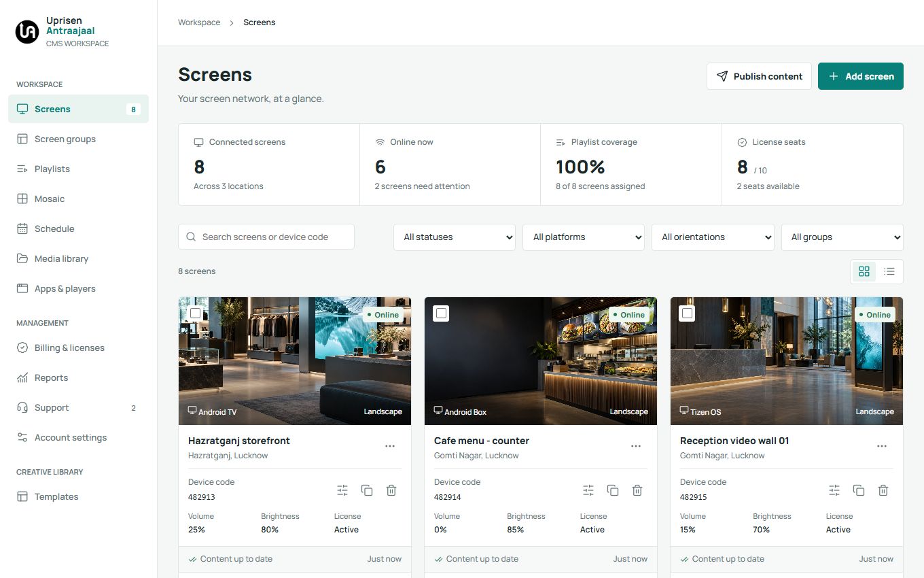Image resolution: width=924 pixels, height=578 pixels.
Task: Open the Cafe menu - counter preview thumbnail
Action: (541, 361)
